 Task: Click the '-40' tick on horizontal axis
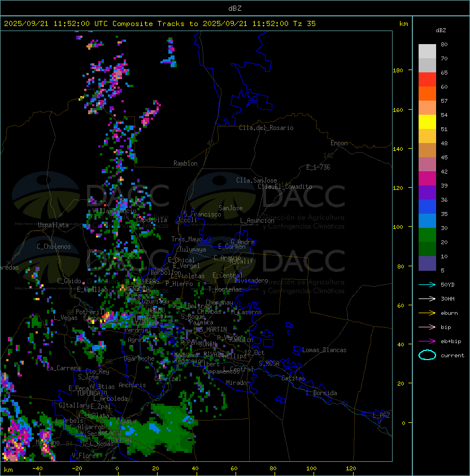[x=37, y=469]
